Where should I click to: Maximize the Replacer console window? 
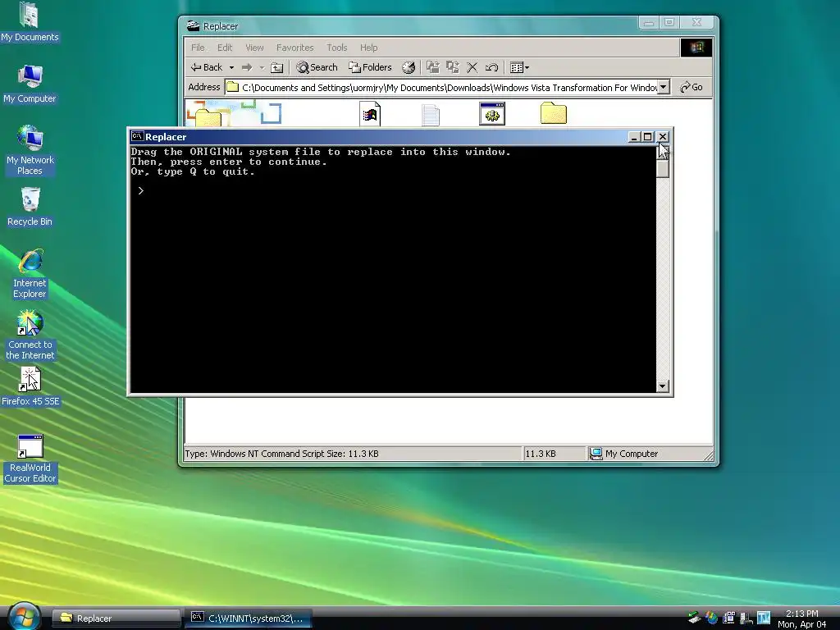click(x=648, y=137)
